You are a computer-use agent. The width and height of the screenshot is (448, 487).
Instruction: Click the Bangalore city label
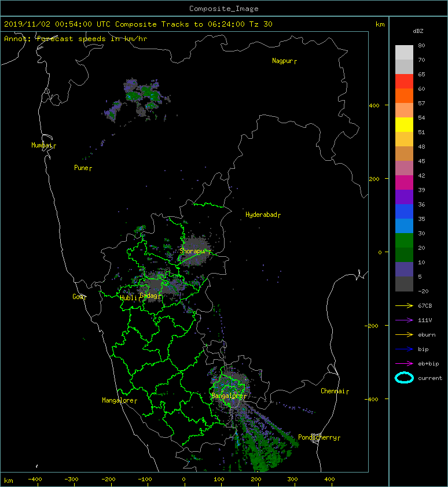227,396
